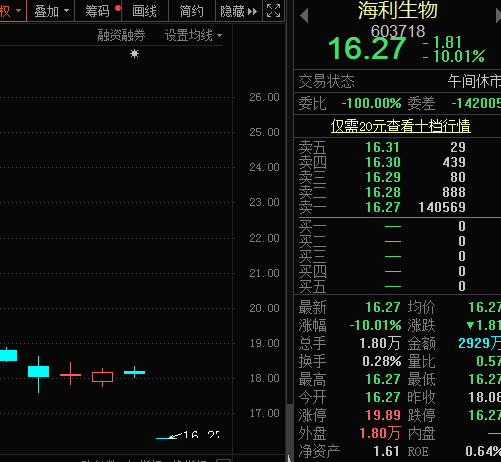Click the 今开 value 16.27
Viewport: 501px width, 462px height.
383,397
